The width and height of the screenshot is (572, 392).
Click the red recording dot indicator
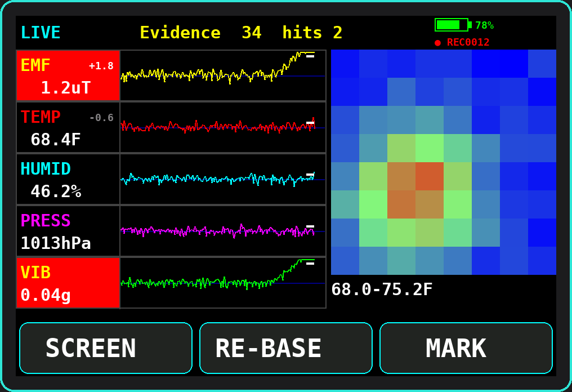pyautogui.click(x=438, y=43)
